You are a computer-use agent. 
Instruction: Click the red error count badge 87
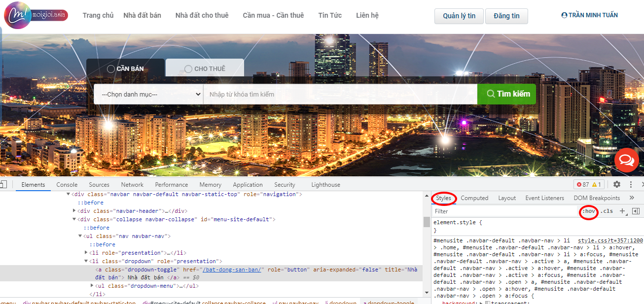click(x=582, y=185)
